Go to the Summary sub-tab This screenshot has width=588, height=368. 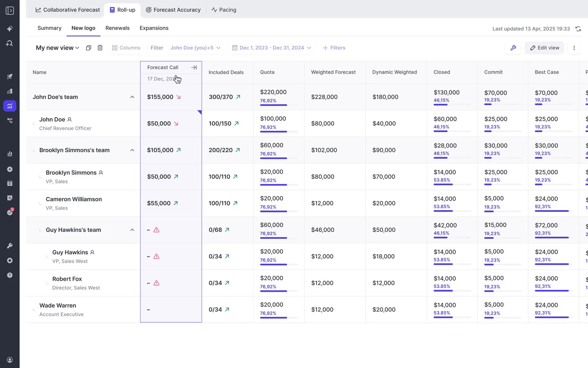click(49, 28)
